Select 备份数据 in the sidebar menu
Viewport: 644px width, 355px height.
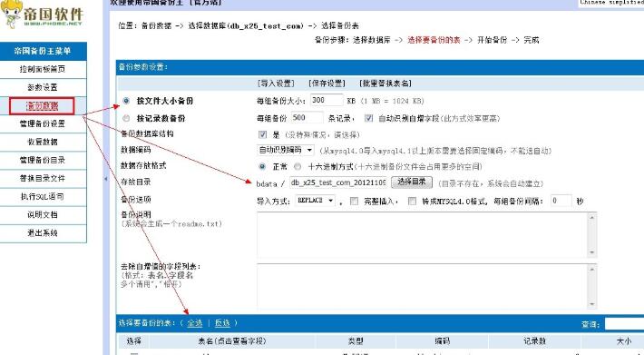[42, 106]
